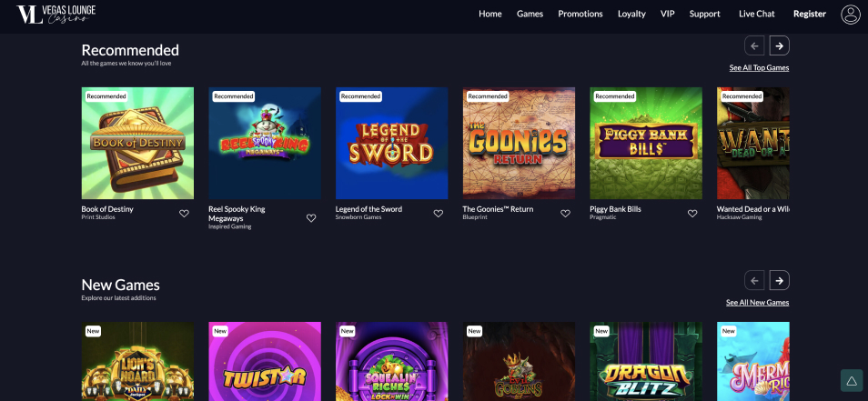Screen dimensions: 868x401
Task: Click the Recommended section heading
Action: 130,50
